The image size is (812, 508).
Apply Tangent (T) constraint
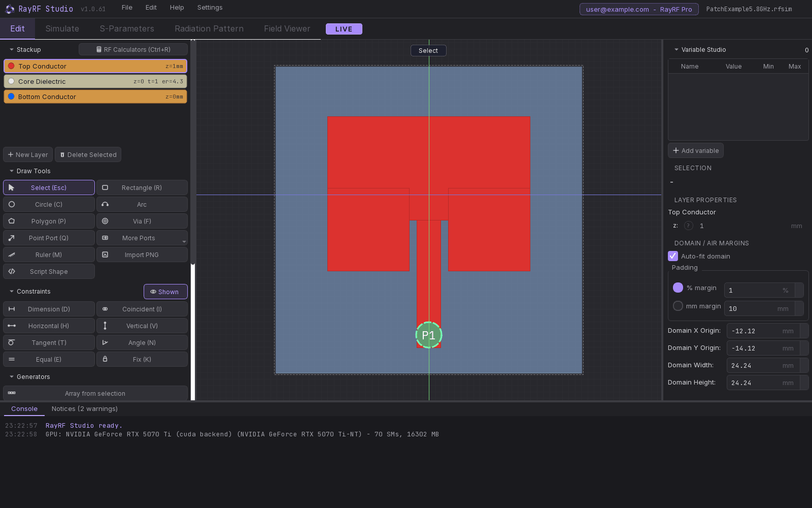[x=49, y=342]
